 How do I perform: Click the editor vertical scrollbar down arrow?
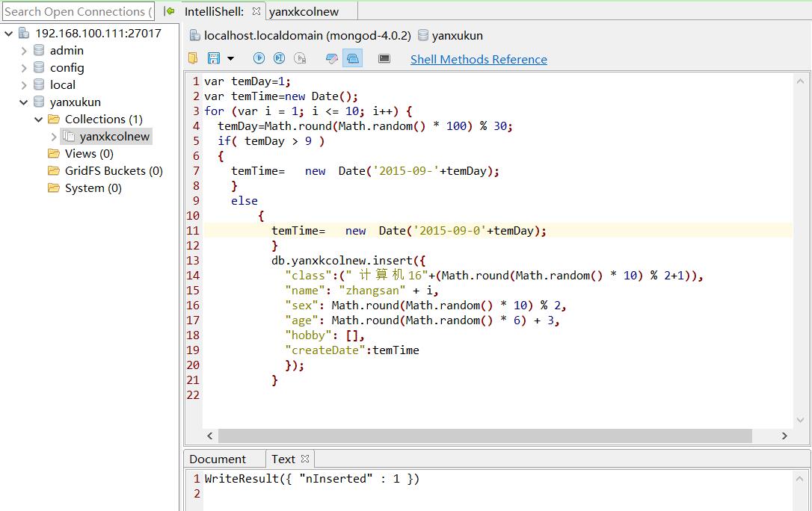coord(800,419)
